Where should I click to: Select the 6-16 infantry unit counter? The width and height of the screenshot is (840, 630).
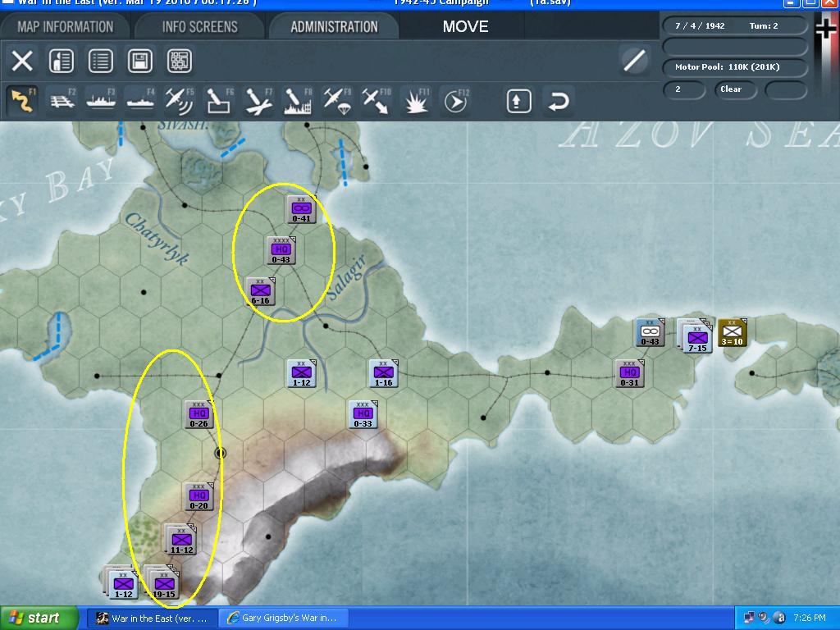click(260, 291)
